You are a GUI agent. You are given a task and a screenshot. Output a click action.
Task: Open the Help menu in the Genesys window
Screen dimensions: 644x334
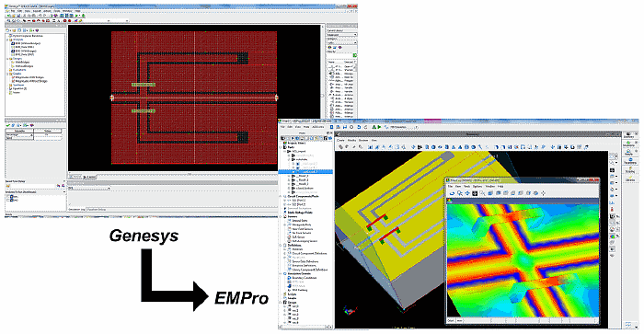click(77, 11)
